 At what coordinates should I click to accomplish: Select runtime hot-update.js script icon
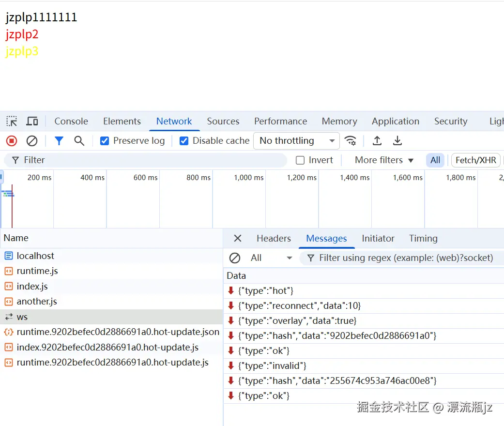coord(9,363)
